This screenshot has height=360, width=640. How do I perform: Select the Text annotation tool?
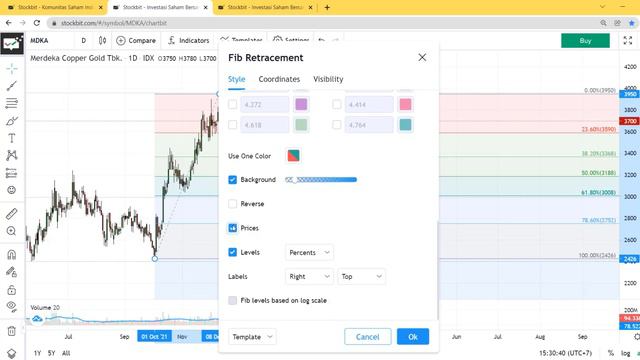[11, 138]
